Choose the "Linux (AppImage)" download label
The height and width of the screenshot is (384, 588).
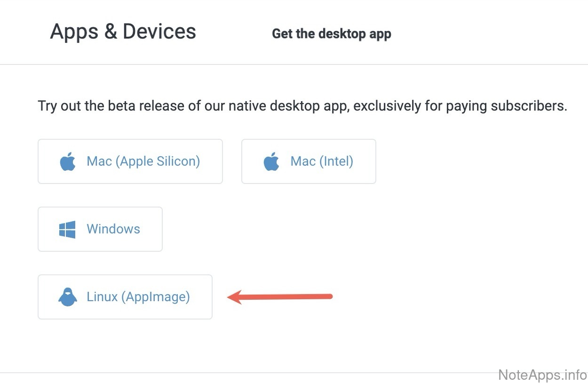click(x=138, y=297)
